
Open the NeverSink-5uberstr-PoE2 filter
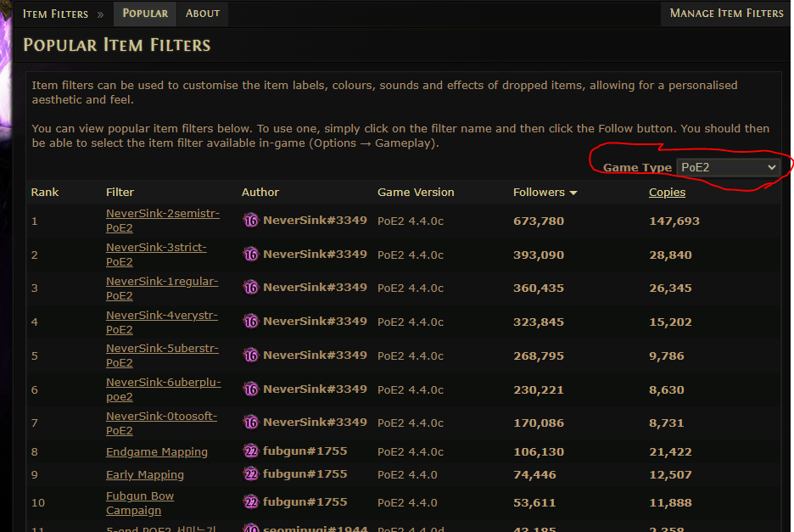[x=162, y=356]
